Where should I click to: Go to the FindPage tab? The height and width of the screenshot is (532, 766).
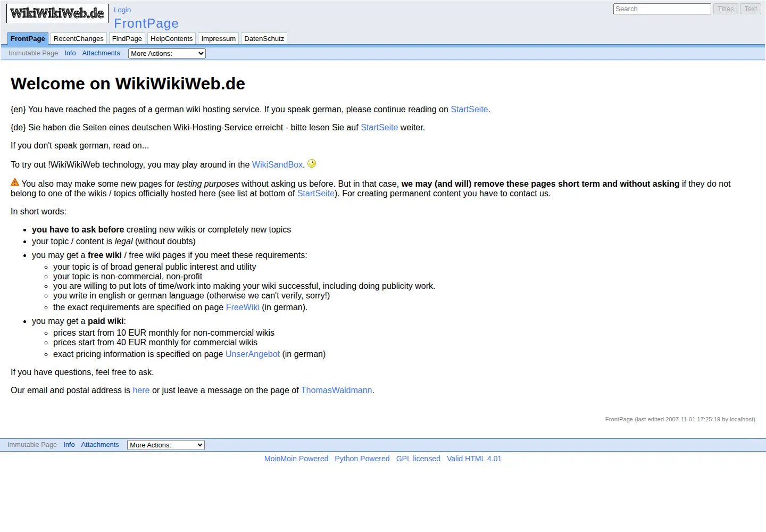click(127, 38)
